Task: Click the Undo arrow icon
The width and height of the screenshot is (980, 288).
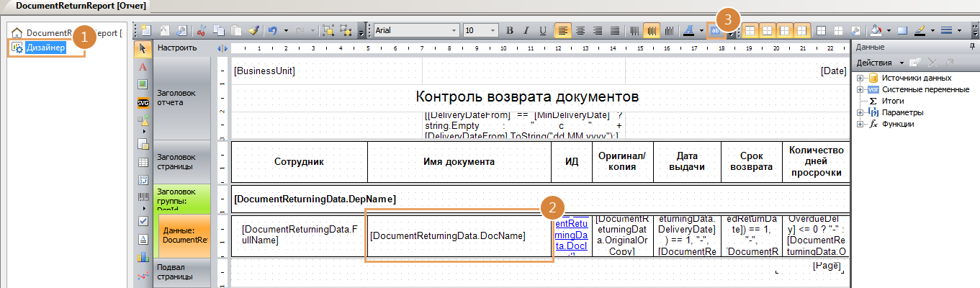Action: 273,31
